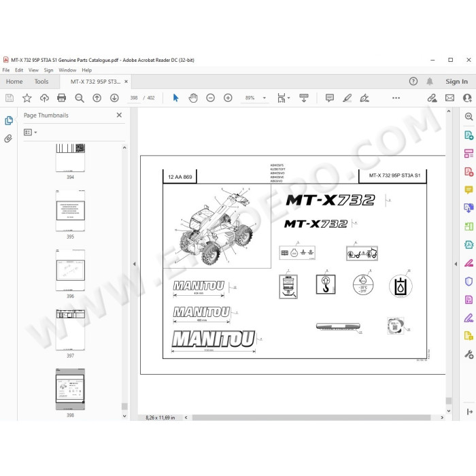Screen dimensions: 476x476
Task: Click the scrolling mode keyboard icon
Action: (x=303, y=98)
